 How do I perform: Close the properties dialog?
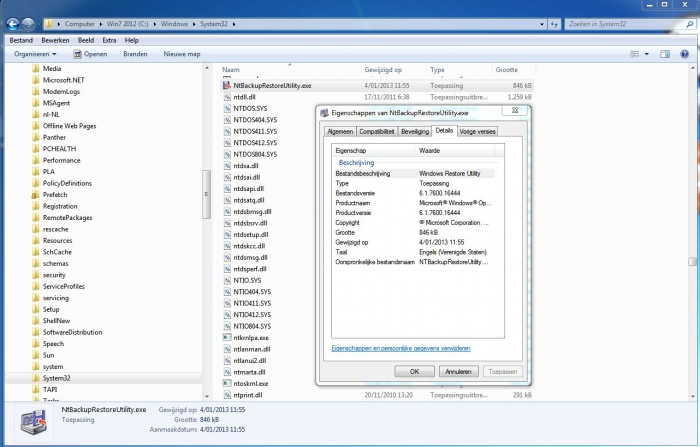pyautogui.click(x=515, y=110)
